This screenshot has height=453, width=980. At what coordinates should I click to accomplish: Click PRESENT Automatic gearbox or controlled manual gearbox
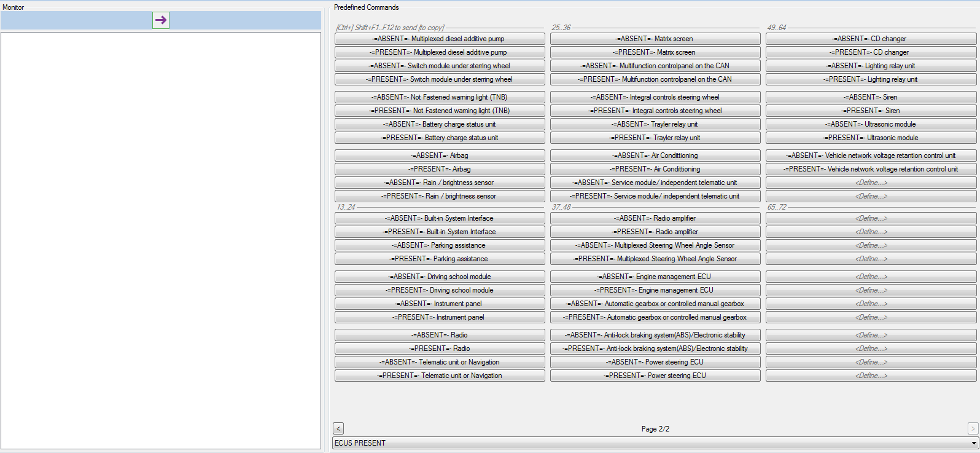(655, 317)
